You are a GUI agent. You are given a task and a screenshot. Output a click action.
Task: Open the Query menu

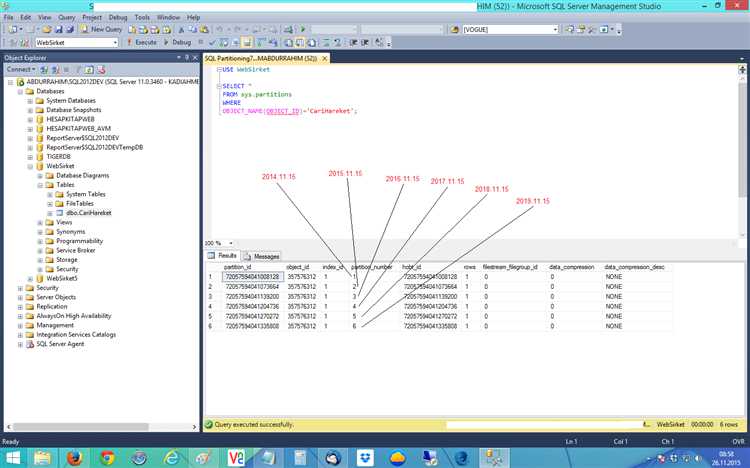66,17
